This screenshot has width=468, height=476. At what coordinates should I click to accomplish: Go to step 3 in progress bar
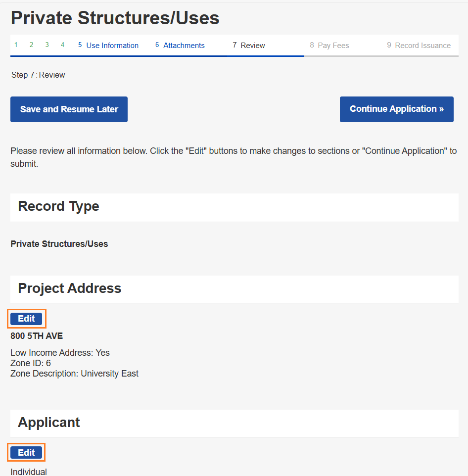[47, 45]
